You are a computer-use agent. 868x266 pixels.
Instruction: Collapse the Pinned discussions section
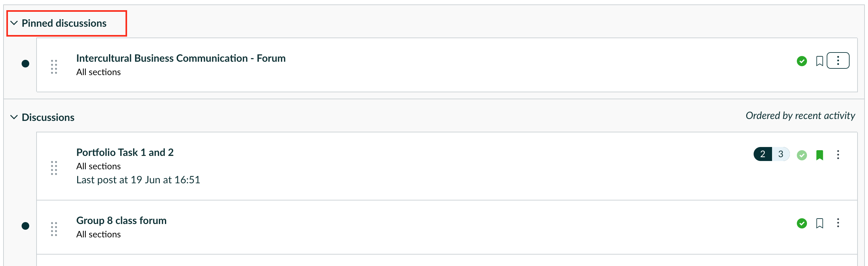(x=14, y=23)
